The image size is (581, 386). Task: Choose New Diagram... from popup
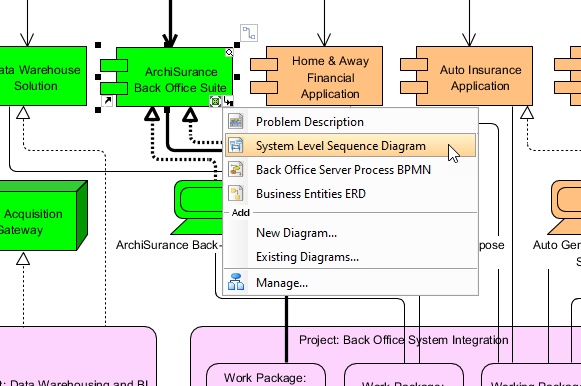350,233
